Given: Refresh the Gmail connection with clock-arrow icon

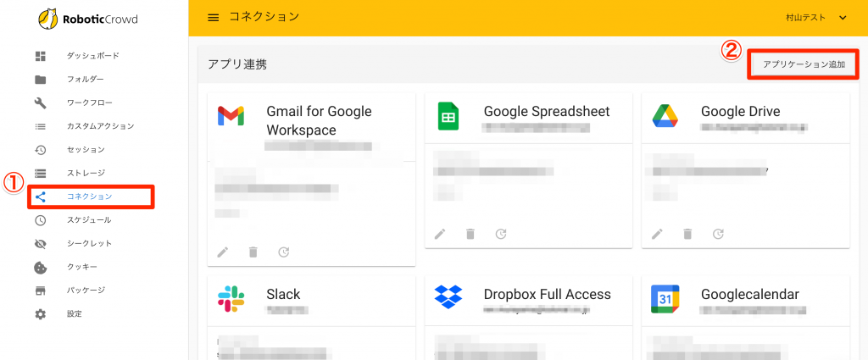Looking at the screenshot, I should (x=283, y=252).
